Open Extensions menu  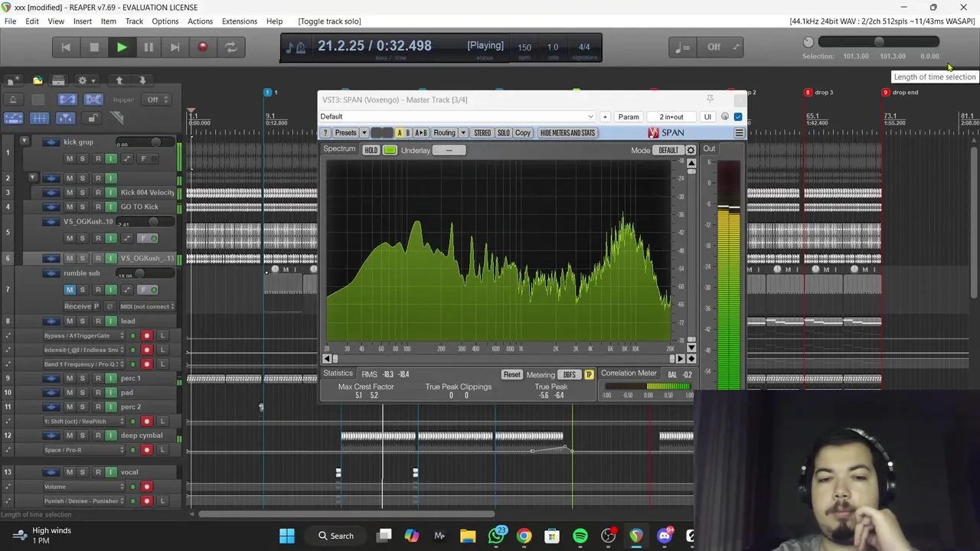(x=240, y=21)
